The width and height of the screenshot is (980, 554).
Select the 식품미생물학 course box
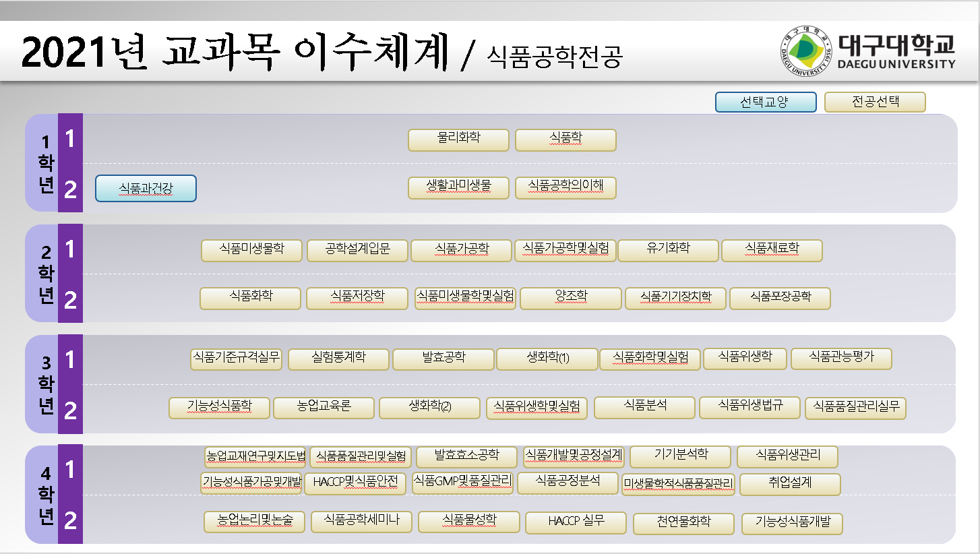tap(251, 250)
